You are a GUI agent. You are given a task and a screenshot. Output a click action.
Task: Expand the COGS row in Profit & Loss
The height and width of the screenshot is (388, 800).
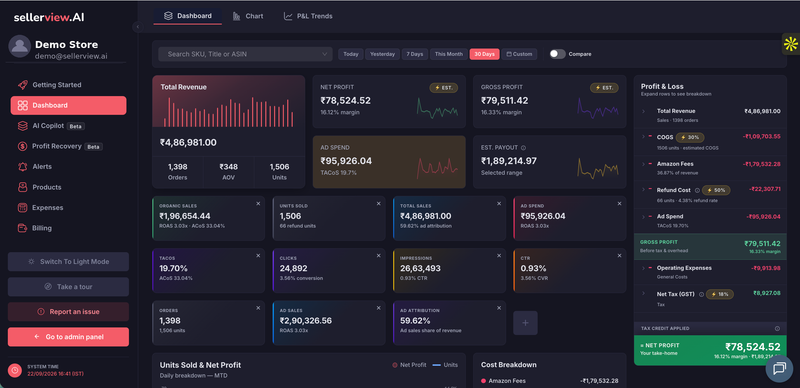(643, 137)
